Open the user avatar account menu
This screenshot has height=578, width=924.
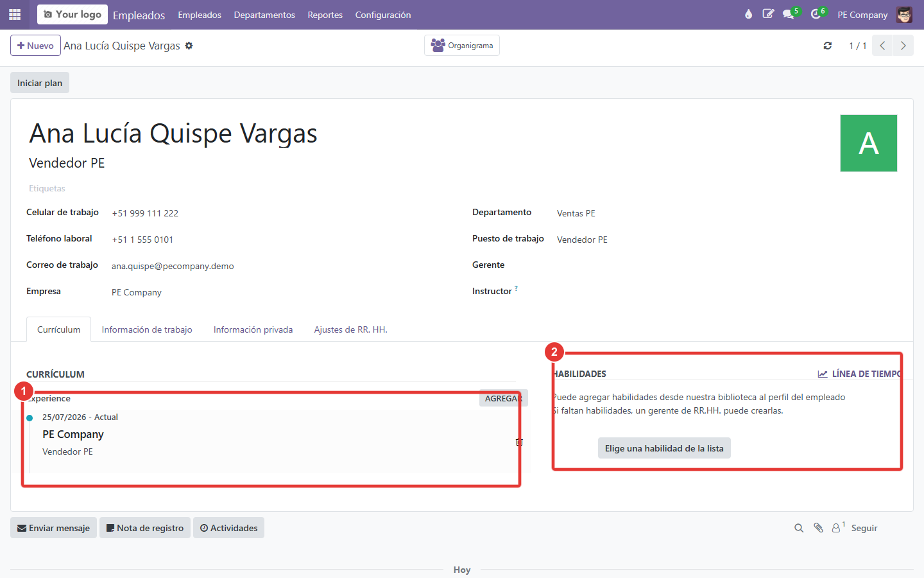coord(904,15)
